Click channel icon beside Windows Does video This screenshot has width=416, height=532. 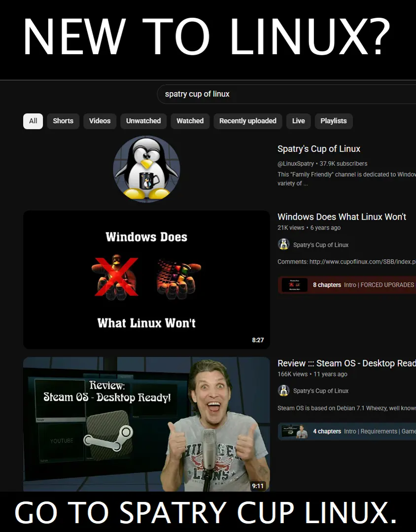(283, 245)
